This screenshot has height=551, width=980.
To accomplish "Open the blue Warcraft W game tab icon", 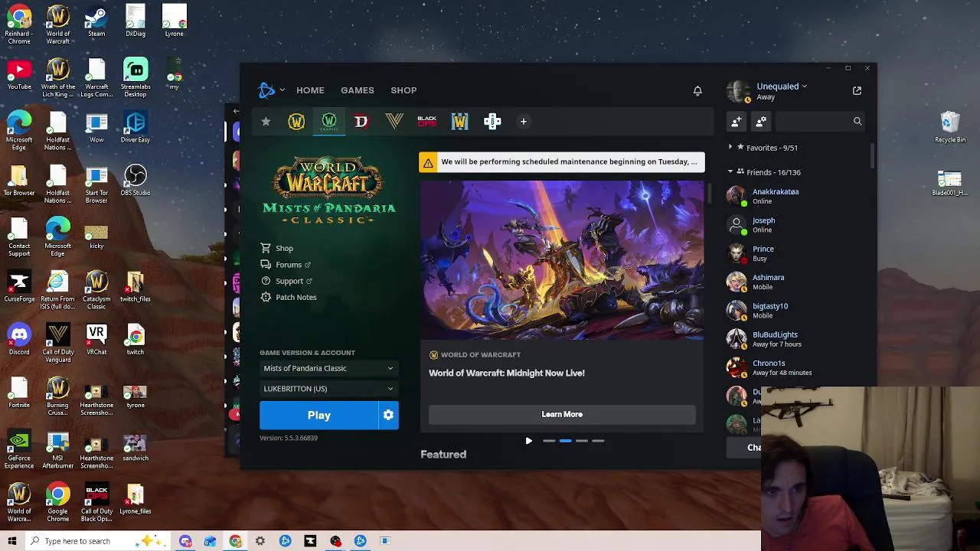I will [x=459, y=122].
